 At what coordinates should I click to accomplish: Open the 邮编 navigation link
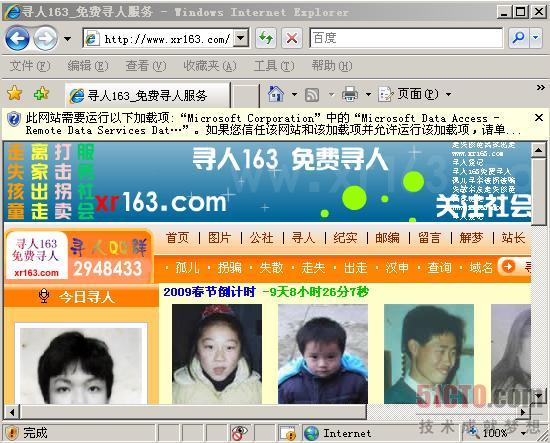tap(387, 238)
